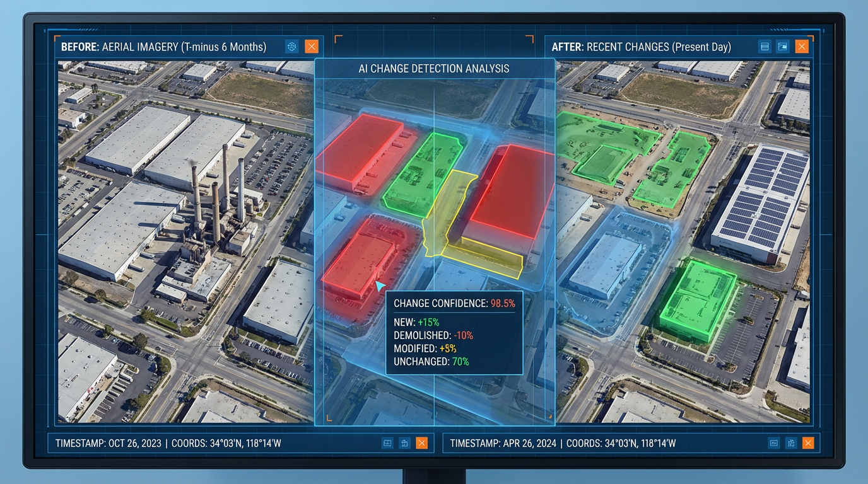Dismiss the APR 26, 2024 timestamp bar

point(807,443)
